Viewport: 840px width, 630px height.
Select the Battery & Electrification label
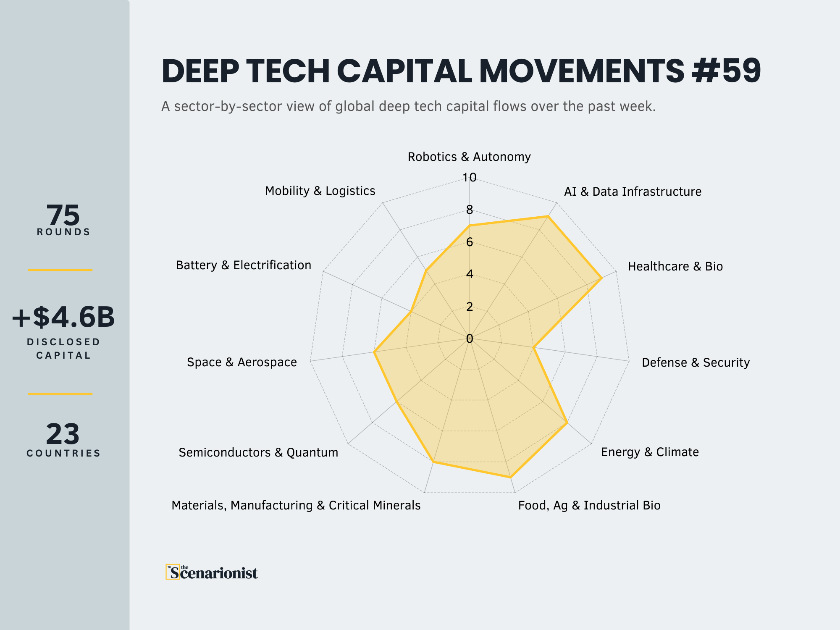click(244, 265)
